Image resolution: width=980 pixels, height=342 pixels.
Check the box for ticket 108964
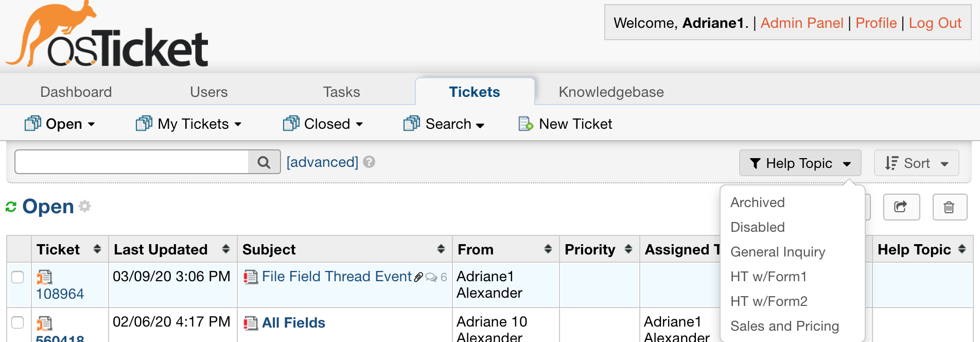click(18, 277)
